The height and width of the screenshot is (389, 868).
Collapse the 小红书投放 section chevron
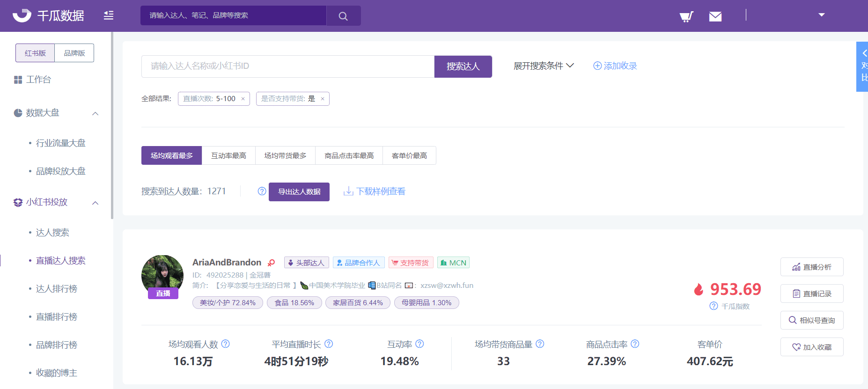[96, 203]
